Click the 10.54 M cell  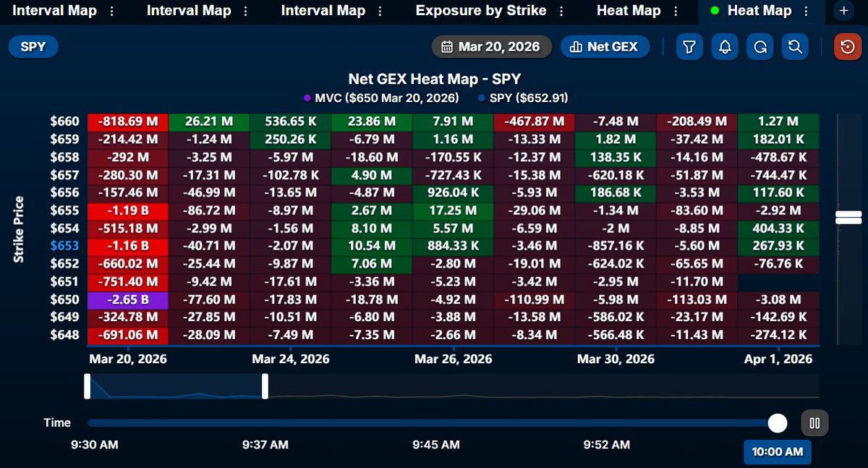(x=371, y=246)
